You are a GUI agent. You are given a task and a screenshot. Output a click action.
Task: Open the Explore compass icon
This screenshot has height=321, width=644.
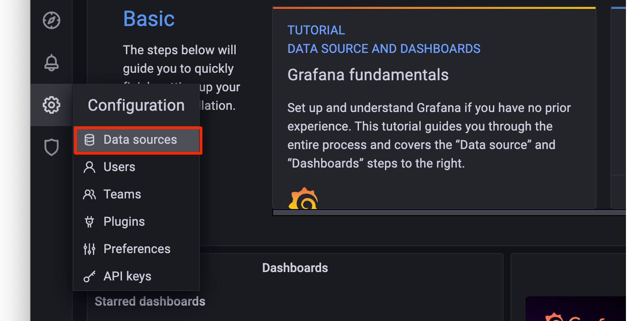point(52,20)
